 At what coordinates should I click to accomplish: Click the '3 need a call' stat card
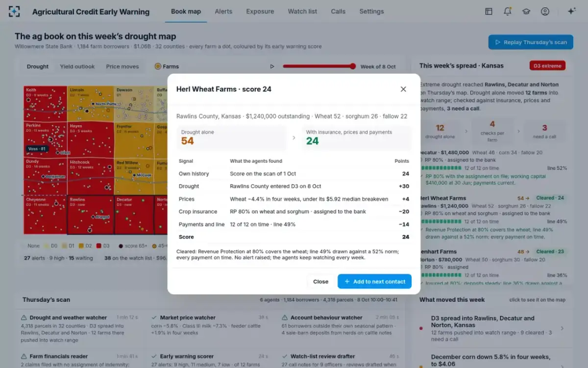544,131
